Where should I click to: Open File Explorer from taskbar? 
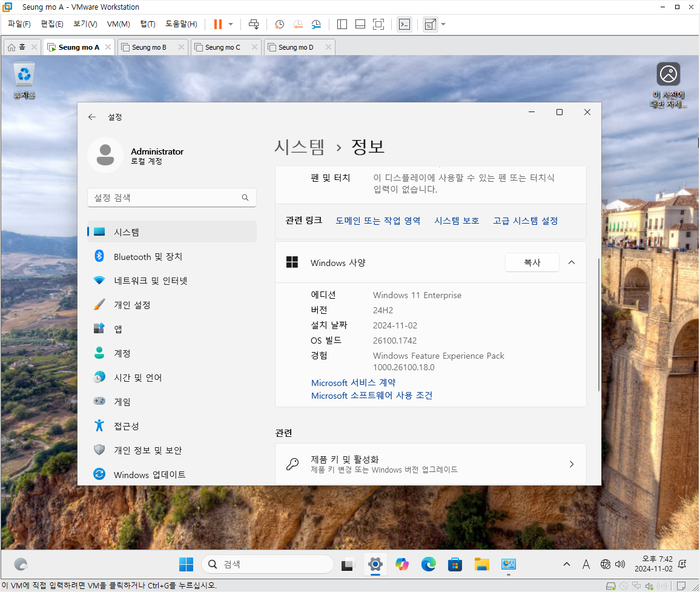[481, 564]
